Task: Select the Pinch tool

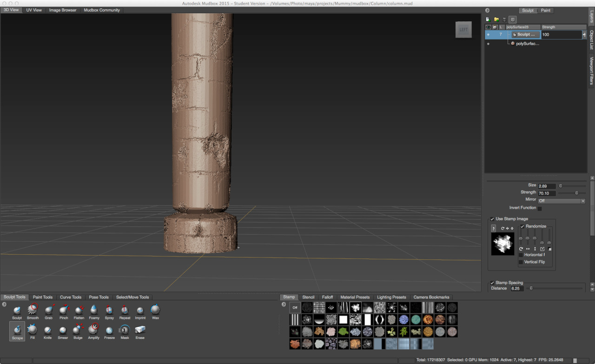Action: pos(64,311)
